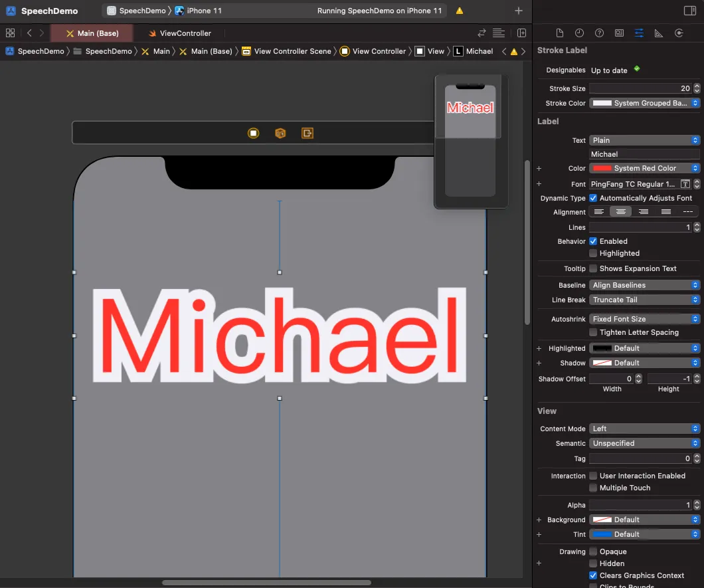
Task: Select the Main (Base) editor tab
Action: [92, 33]
